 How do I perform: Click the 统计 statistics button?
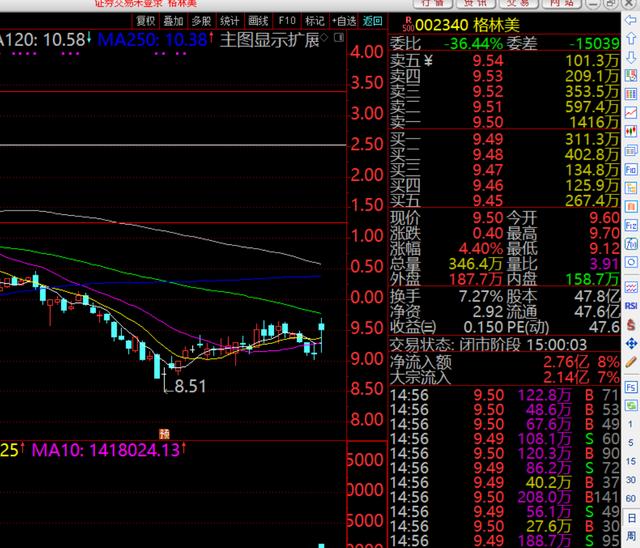point(230,20)
